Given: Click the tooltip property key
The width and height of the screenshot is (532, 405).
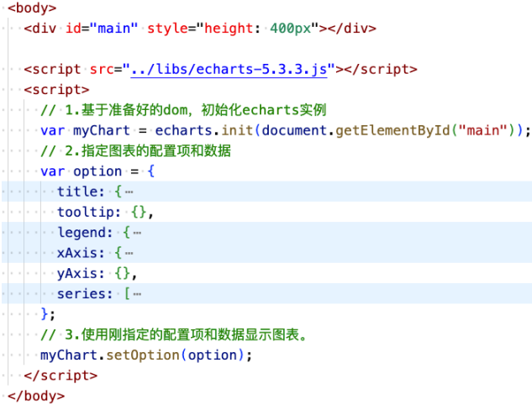Looking at the screenshot, I should (x=85, y=213).
